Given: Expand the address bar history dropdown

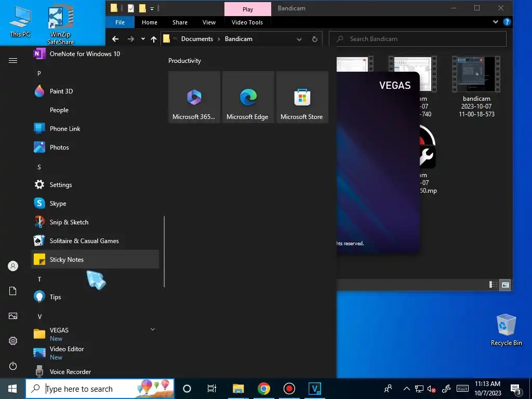Looking at the screenshot, I should [x=299, y=39].
